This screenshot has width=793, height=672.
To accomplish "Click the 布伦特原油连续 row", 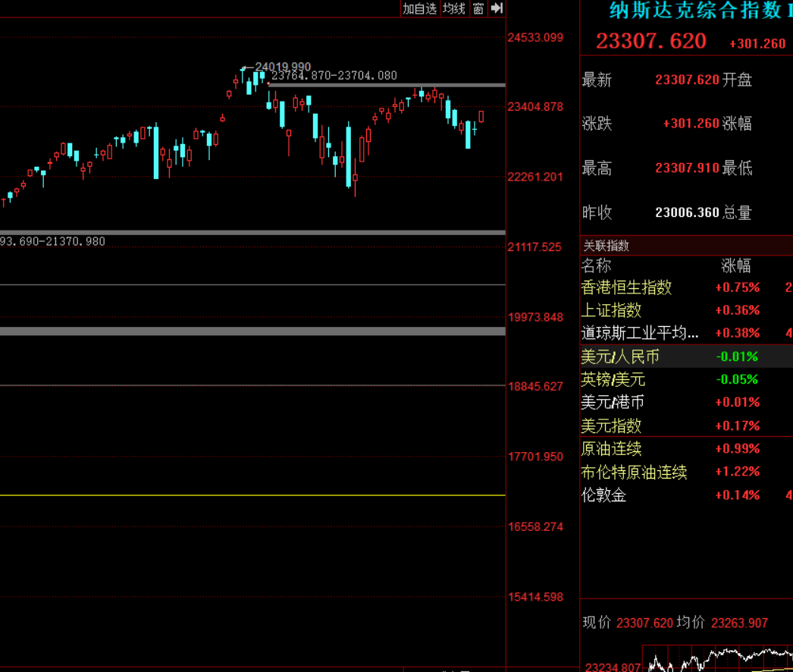I will click(x=634, y=472).
